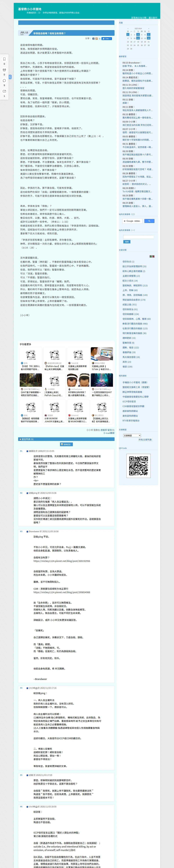Image resolution: width=174 pixels, height=868 pixels.
Task: Open the RTV改革宗電視台 link
Action: click(131, 421)
